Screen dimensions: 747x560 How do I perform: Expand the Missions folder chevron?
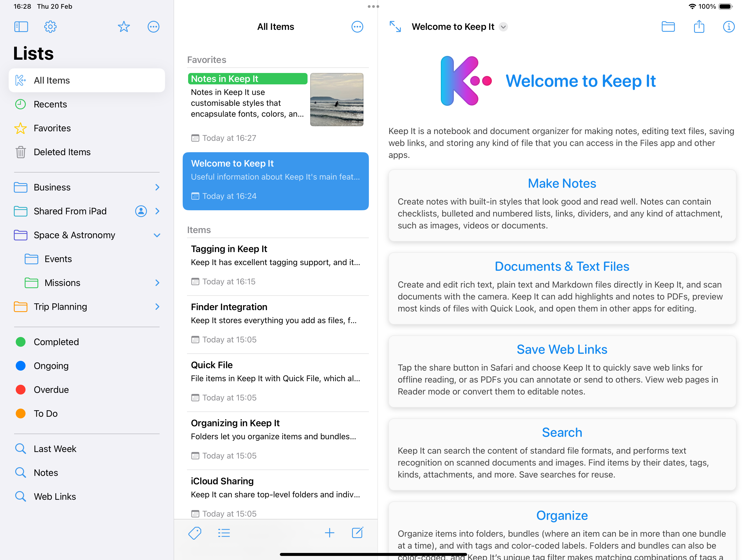(x=157, y=283)
